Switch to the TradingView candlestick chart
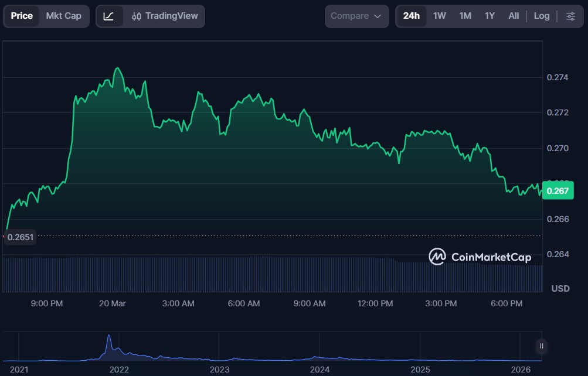This screenshot has width=588, height=376. 165,16
